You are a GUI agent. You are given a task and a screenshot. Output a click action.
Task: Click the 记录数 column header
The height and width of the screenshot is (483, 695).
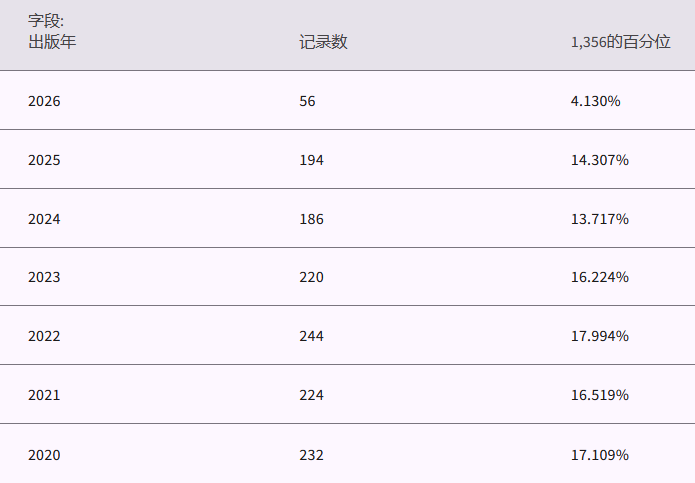323,42
